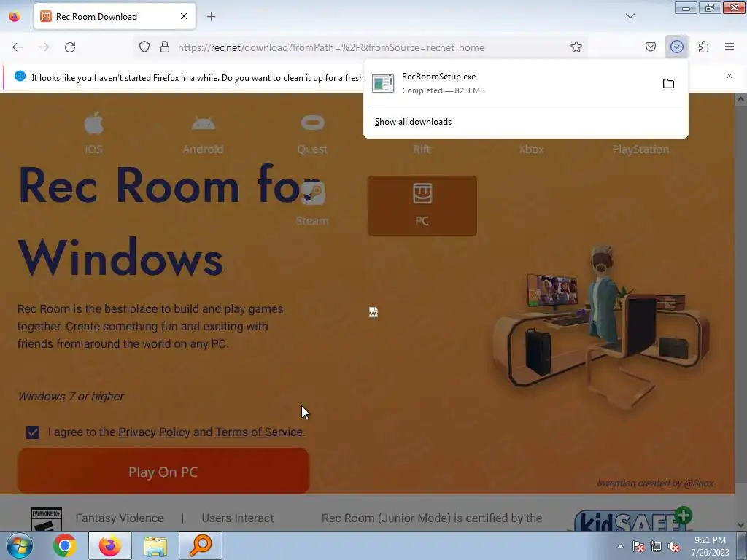Select the PlayStation platform option
Screen dimensions: 747x560
coord(640,149)
